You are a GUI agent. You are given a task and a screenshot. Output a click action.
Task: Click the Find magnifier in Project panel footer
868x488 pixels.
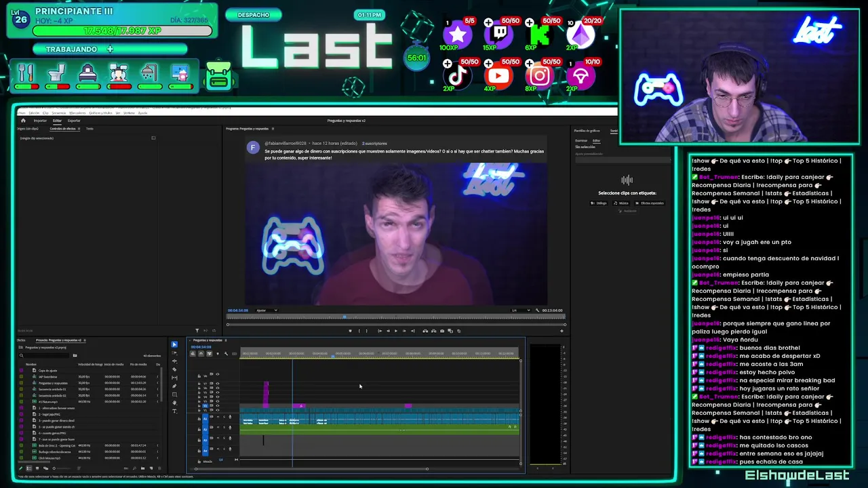pyautogui.click(x=134, y=468)
